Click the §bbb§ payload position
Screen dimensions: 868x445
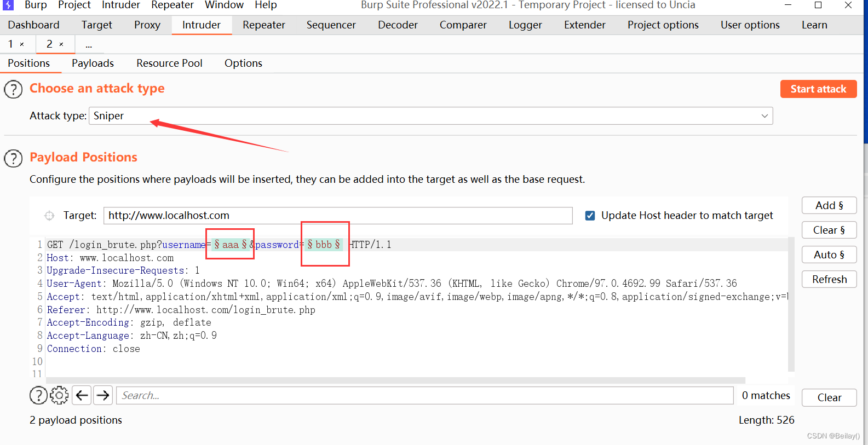point(324,245)
